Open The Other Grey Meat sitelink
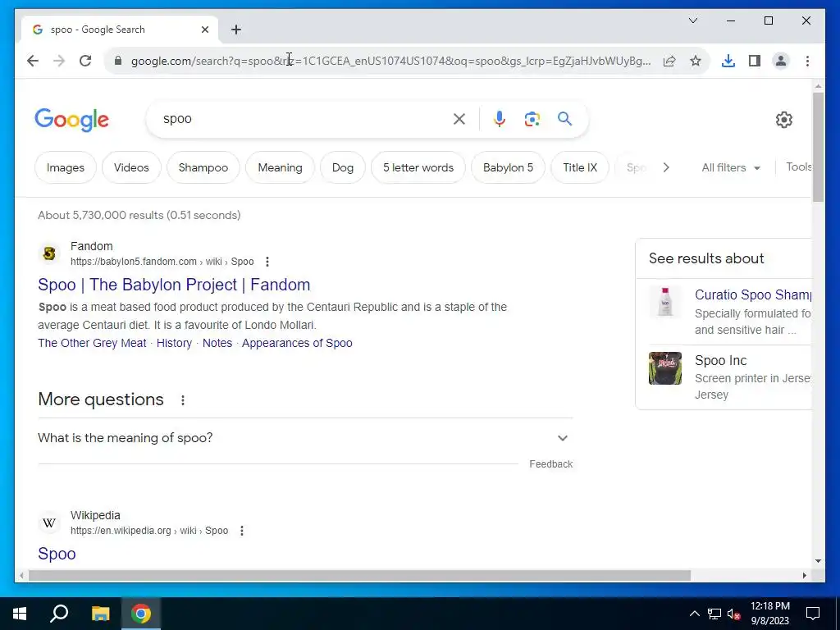 coord(92,343)
